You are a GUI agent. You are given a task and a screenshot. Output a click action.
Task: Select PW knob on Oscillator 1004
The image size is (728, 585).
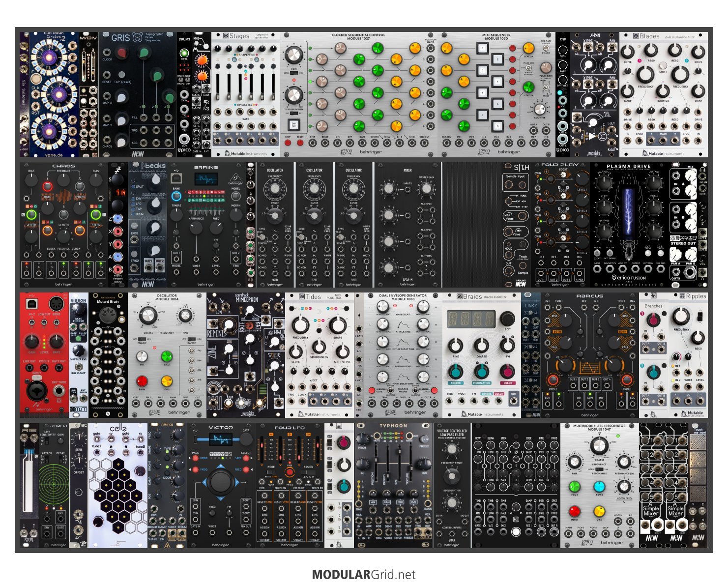[x=142, y=356]
